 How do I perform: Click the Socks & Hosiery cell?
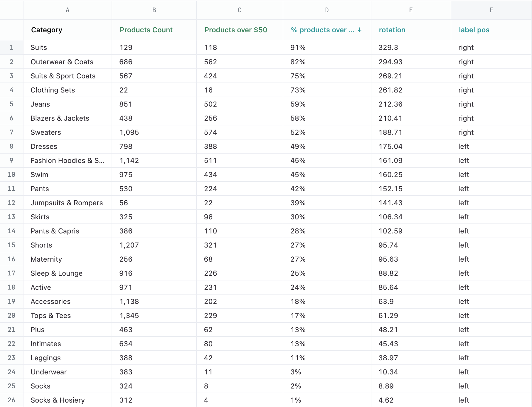click(x=58, y=400)
